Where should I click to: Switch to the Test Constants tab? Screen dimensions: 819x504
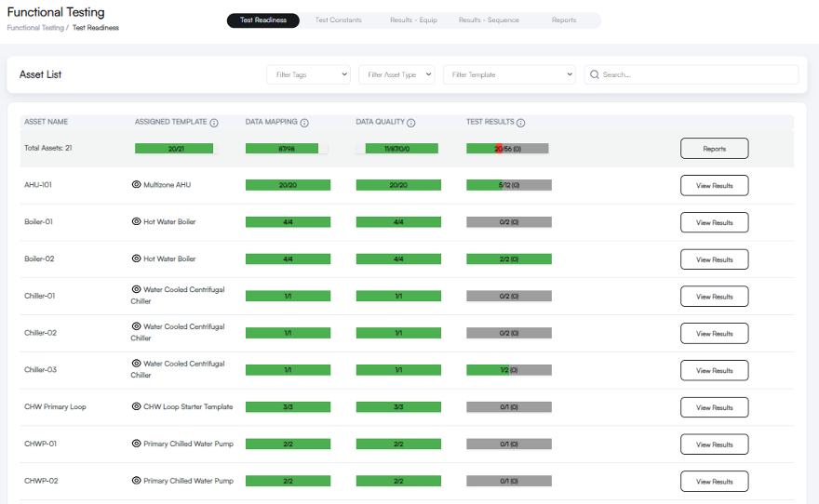tap(338, 20)
